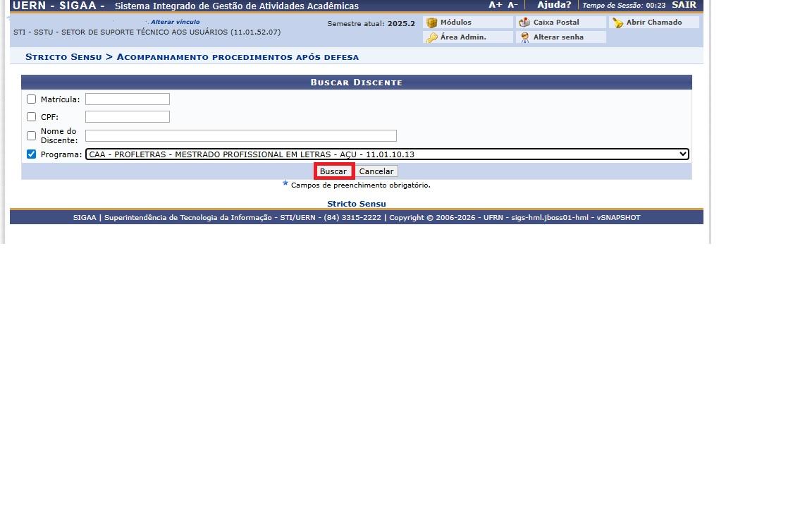The width and height of the screenshot is (812, 514).
Task: Tick the CPF filter checkbox
Action: 31,117
